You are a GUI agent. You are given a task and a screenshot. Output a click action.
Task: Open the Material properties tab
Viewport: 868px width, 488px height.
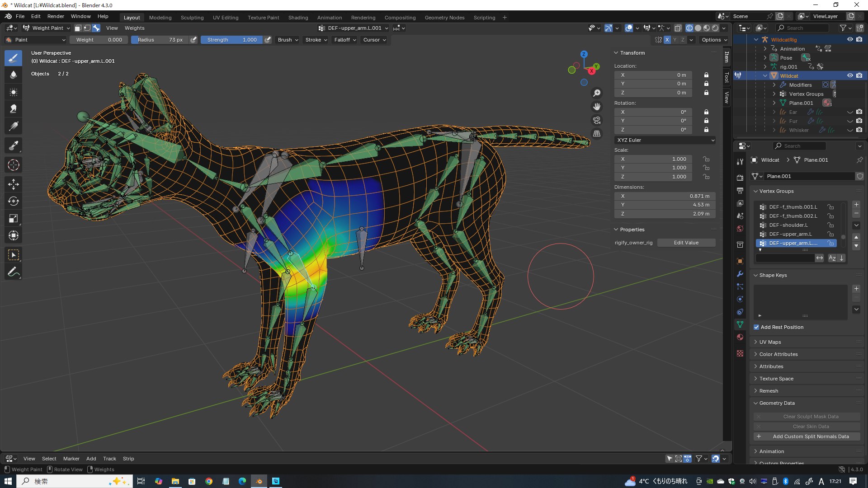click(740, 337)
